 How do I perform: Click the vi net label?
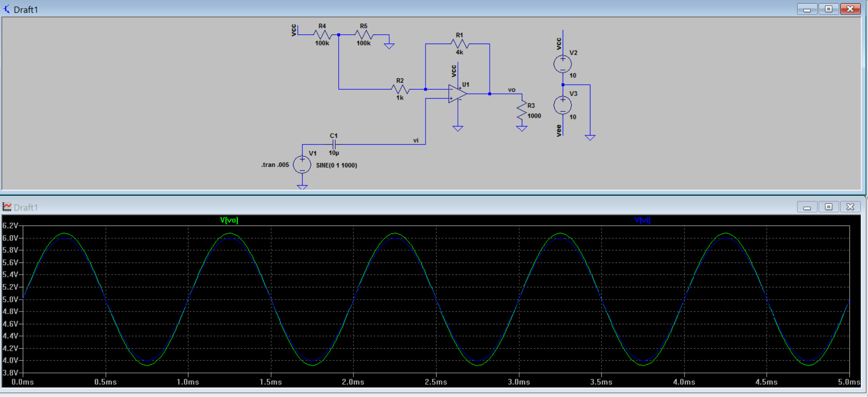(x=416, y=140)
